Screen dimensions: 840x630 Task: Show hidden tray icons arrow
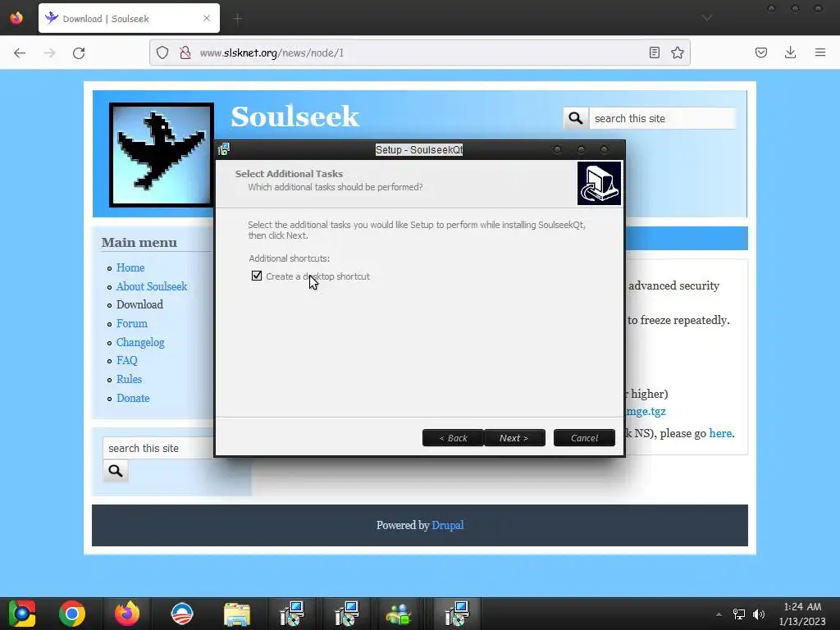719,614
